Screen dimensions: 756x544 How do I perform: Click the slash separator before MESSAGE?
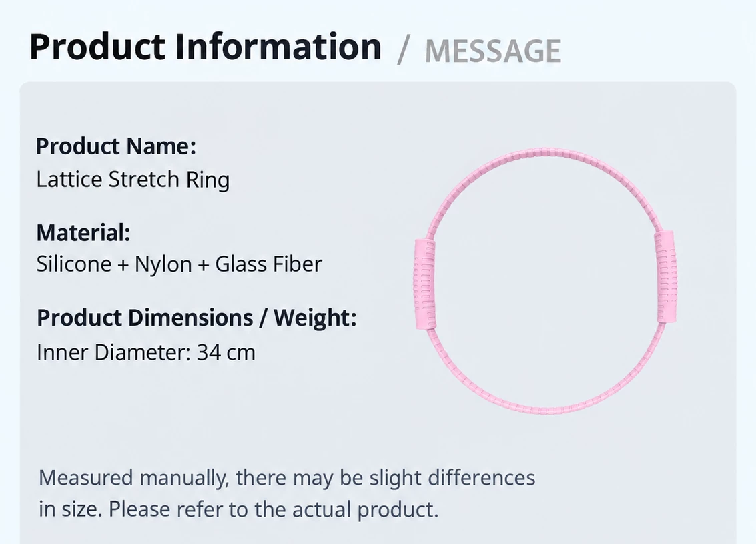[402, 51]
